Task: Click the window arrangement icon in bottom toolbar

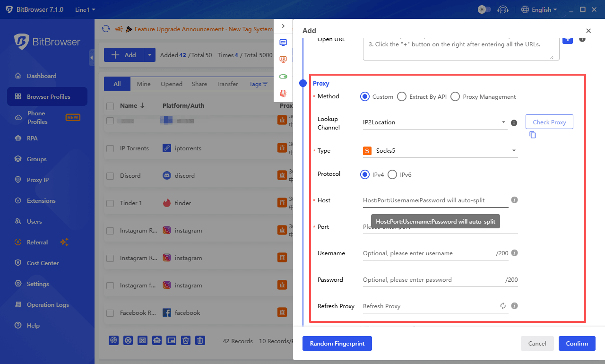Action: [172, 340]
